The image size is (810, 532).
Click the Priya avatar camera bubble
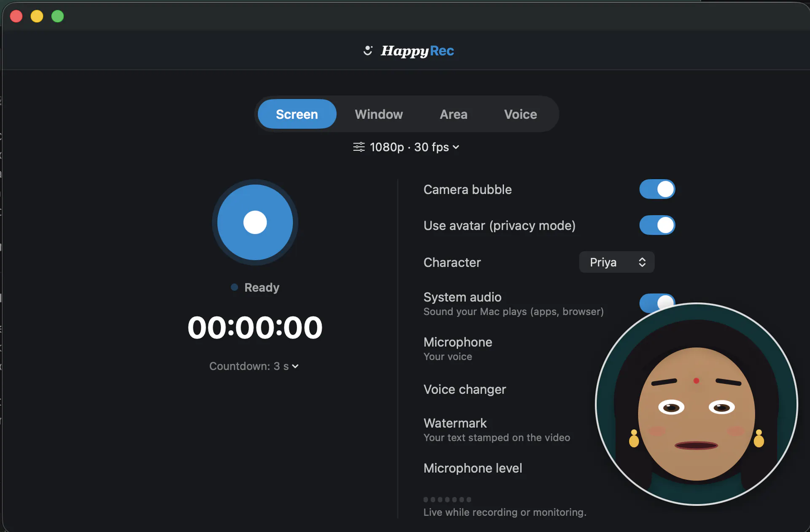[696, 404]
